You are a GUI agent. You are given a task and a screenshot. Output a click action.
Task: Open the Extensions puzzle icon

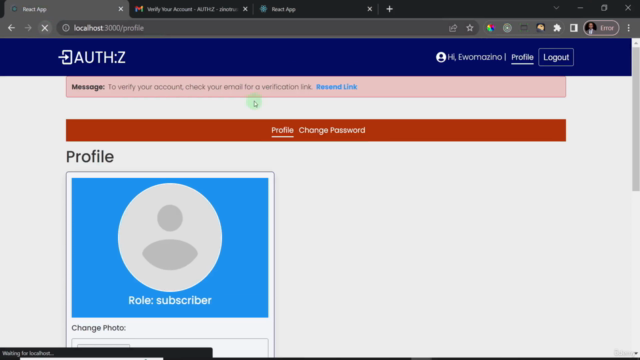pos(557,28)
